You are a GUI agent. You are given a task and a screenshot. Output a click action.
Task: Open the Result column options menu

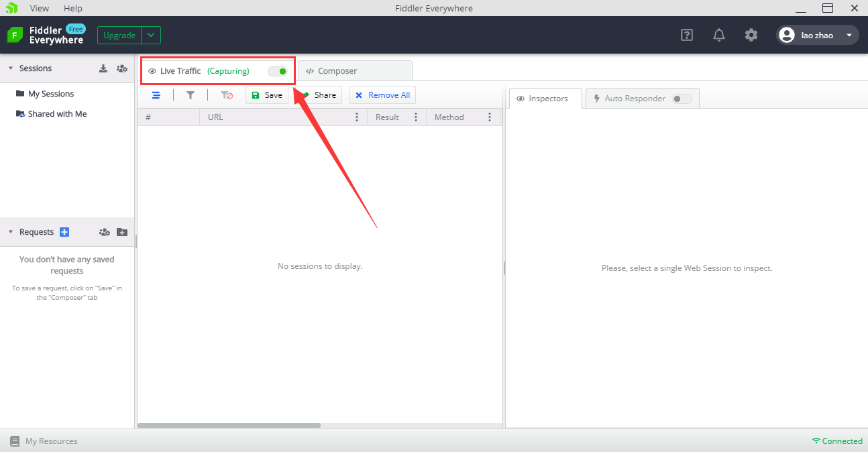pos(416,117)
